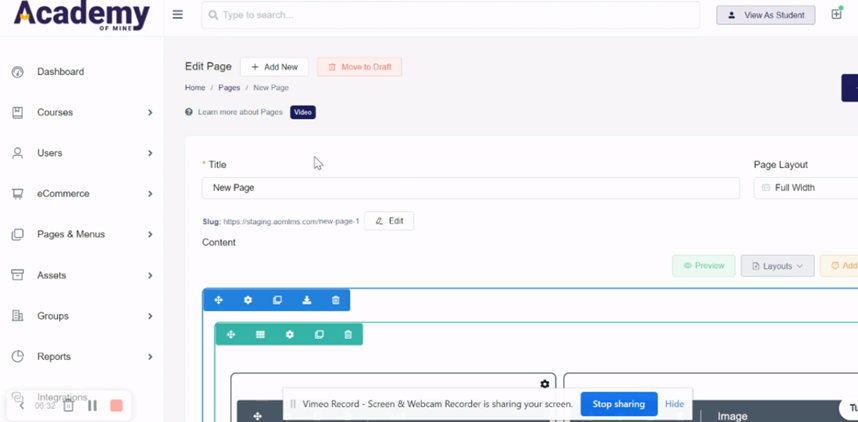Stop the recording with the red square button
This screenshot has width=858, height=422.
(x=116, y=406)
